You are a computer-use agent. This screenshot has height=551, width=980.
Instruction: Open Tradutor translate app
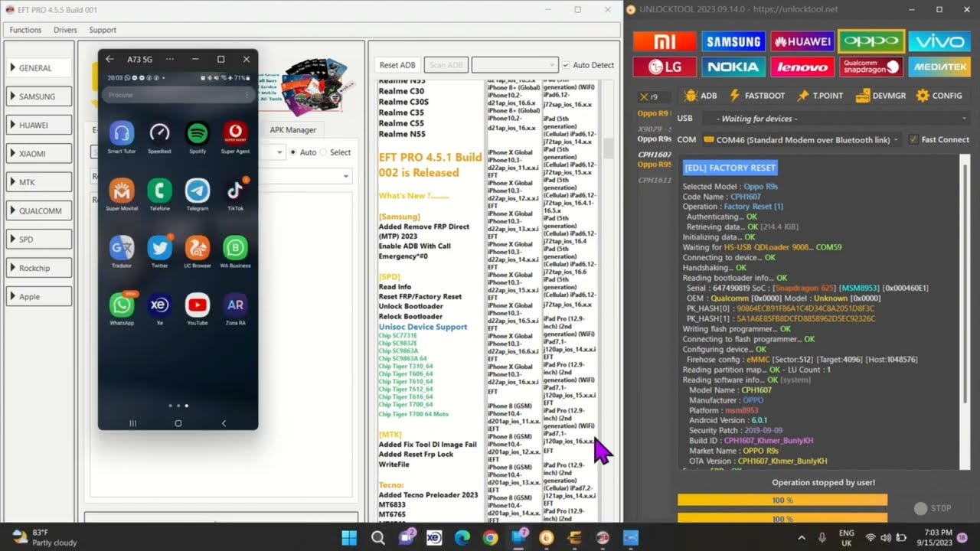pos(121,247)
